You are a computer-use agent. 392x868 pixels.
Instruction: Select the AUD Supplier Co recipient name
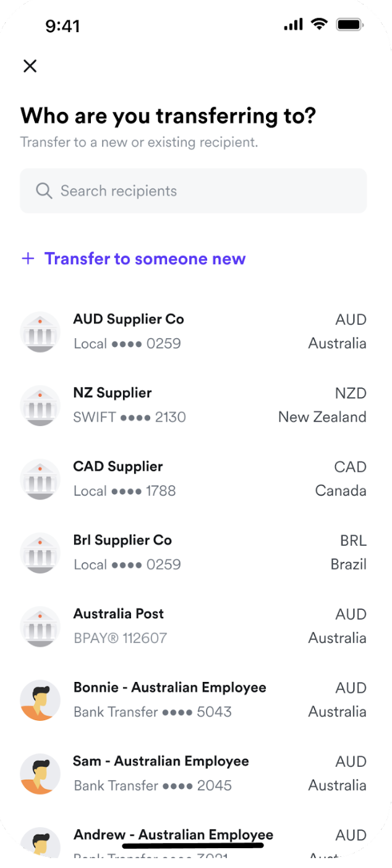(x=129, y=320)
